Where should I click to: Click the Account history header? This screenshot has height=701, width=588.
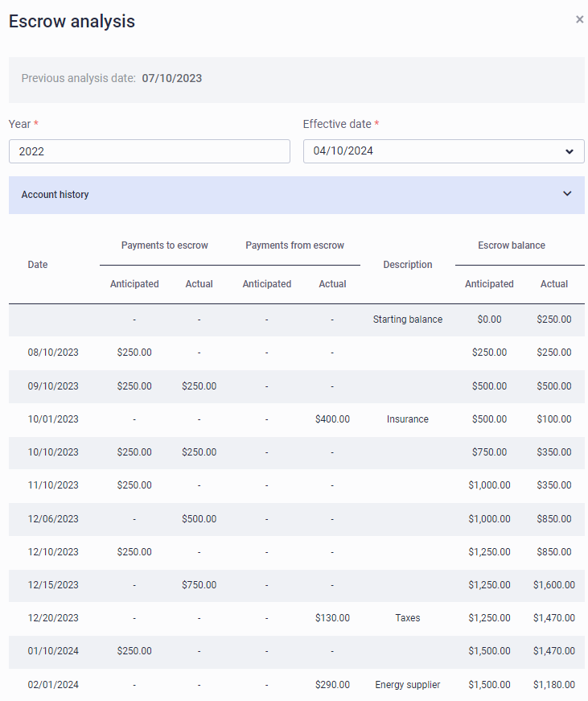[x=296, y=195]
